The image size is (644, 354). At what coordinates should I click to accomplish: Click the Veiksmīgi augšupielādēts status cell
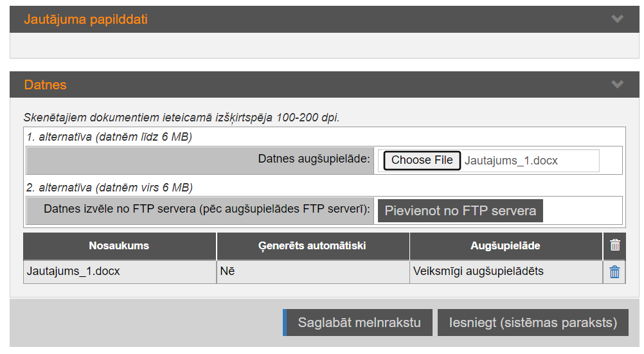[x=478, y=271]
